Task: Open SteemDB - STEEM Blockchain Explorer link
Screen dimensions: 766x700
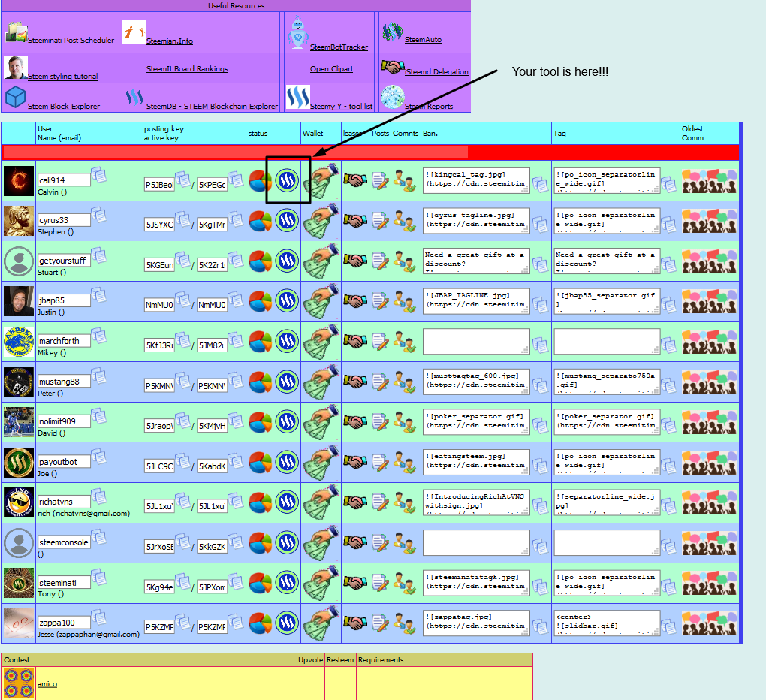Action: point(212,106)
